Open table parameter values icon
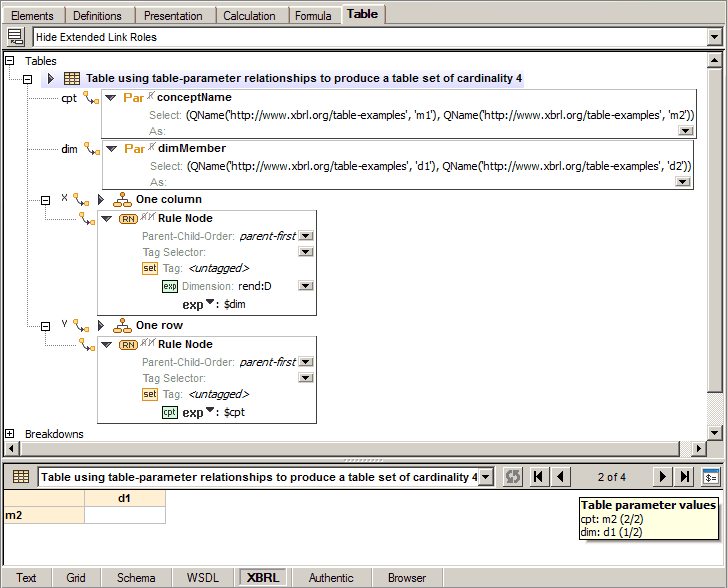Viewport: 728px width, 588px height. tap(711, 477)
